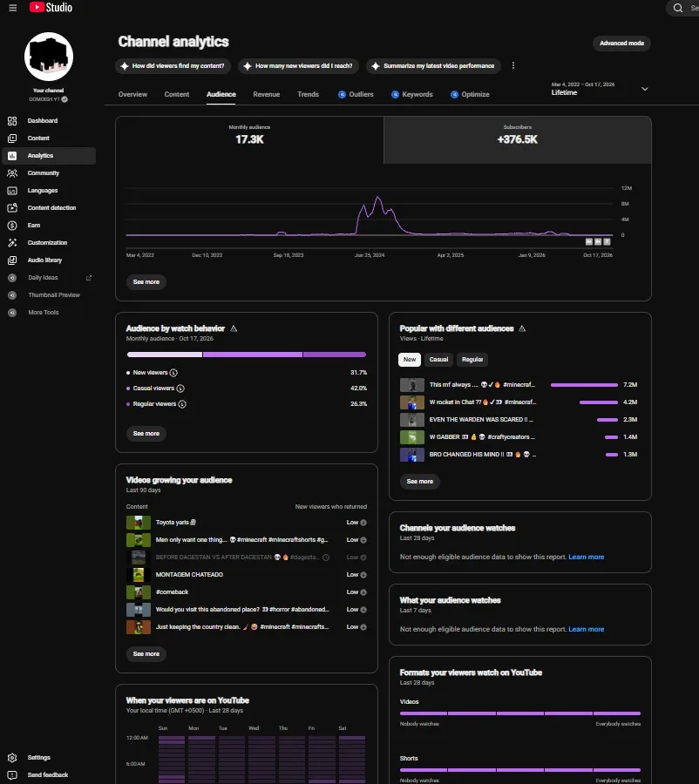Click See more under the subscribers chart
699x784 pixels.
pos(146,282)
